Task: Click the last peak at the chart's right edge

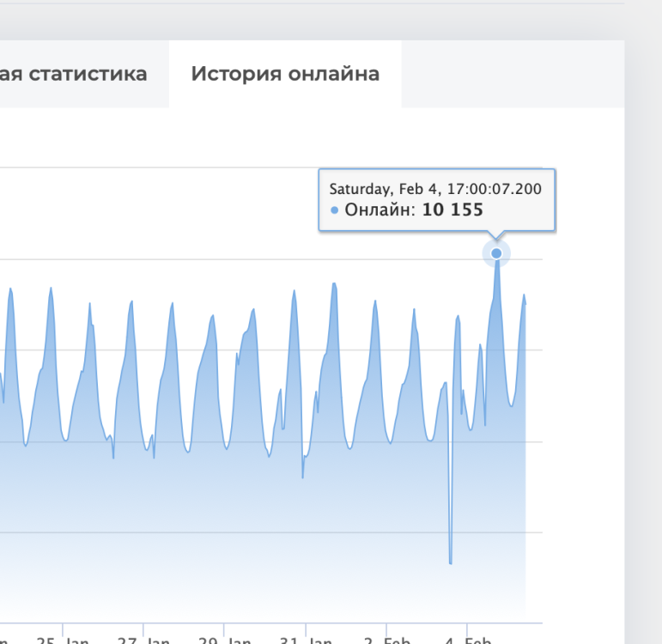Action: coord(524,295)
